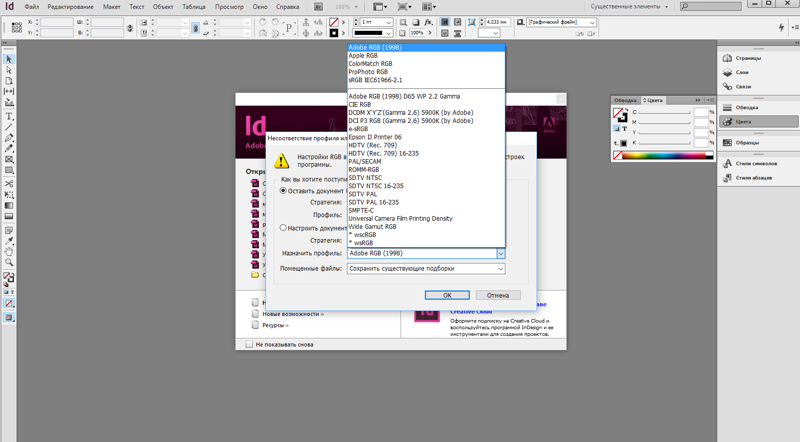The image size is (800, 442).
Task: Select the Direct Selection tool (white arrow)
Action: click(x=9, y=70)
